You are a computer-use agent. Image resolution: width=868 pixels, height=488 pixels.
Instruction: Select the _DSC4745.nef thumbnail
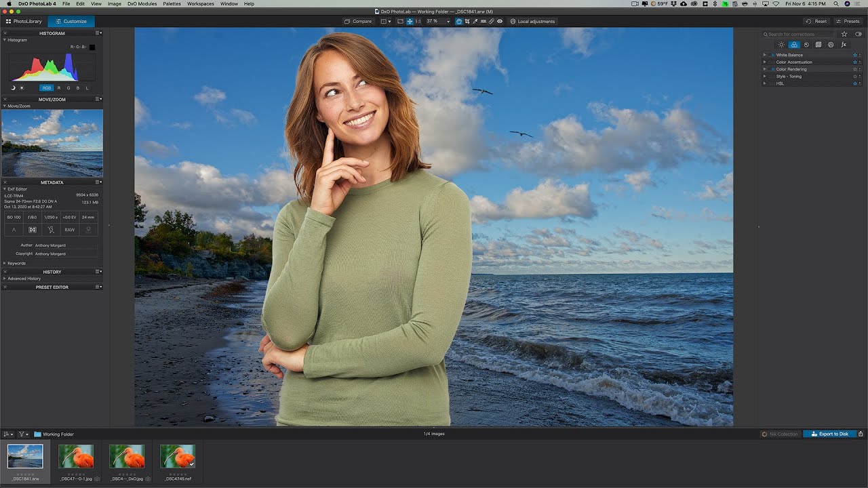[x=178, y=456]
